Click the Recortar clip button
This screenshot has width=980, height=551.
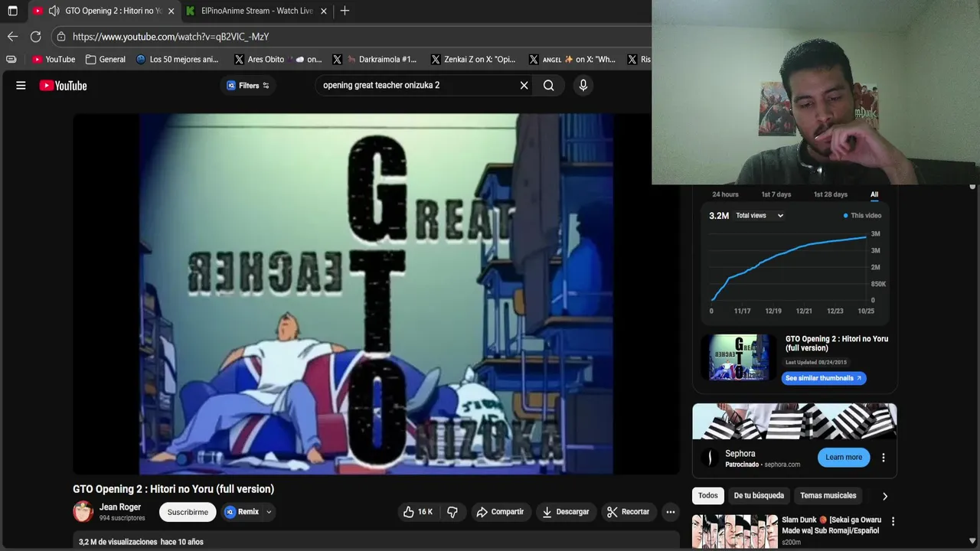click(x=628, y=512)
